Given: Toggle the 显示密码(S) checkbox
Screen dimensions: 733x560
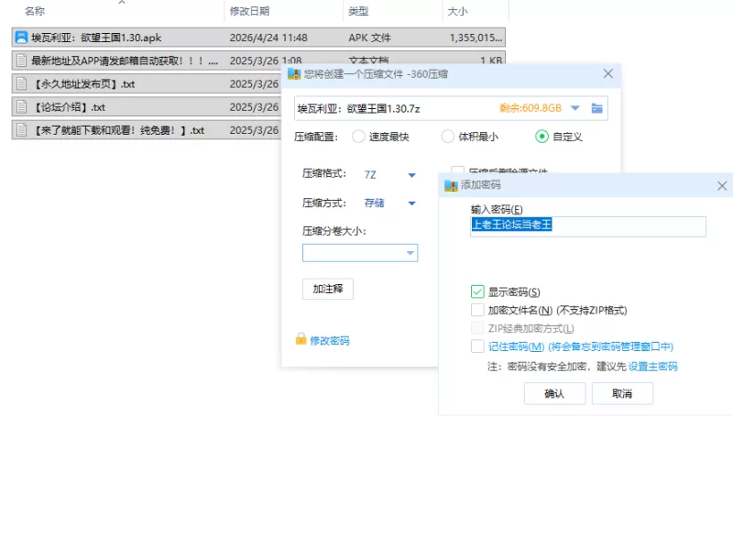Looking at the screenshot, I should coord(477,291).
